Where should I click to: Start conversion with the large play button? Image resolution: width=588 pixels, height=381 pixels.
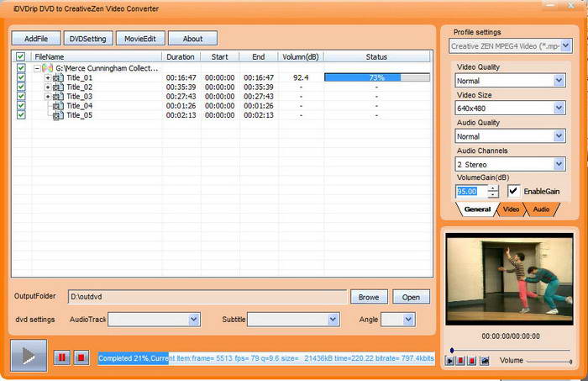point(29,356)
